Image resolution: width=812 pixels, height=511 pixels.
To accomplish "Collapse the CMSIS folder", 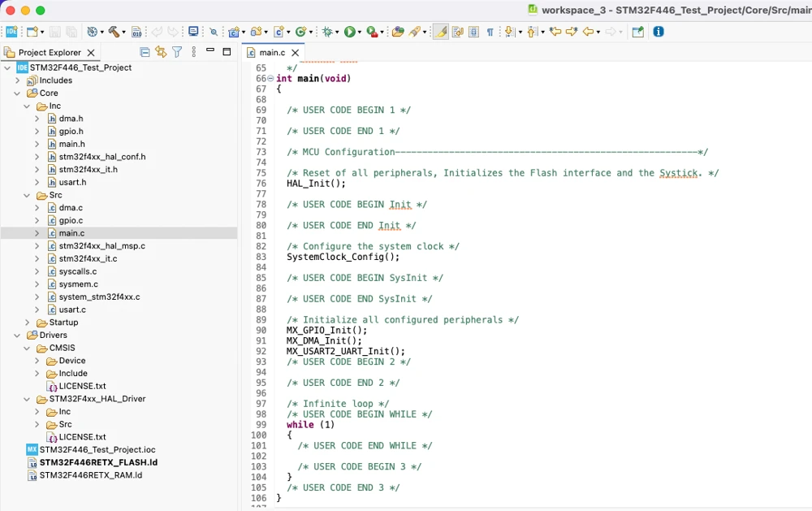I will point(27,349).
